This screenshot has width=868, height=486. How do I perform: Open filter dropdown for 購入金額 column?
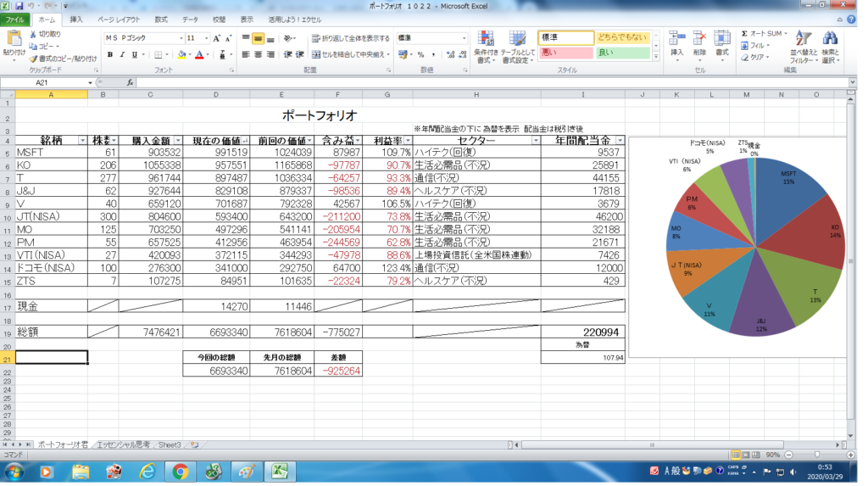click(178, 141)
